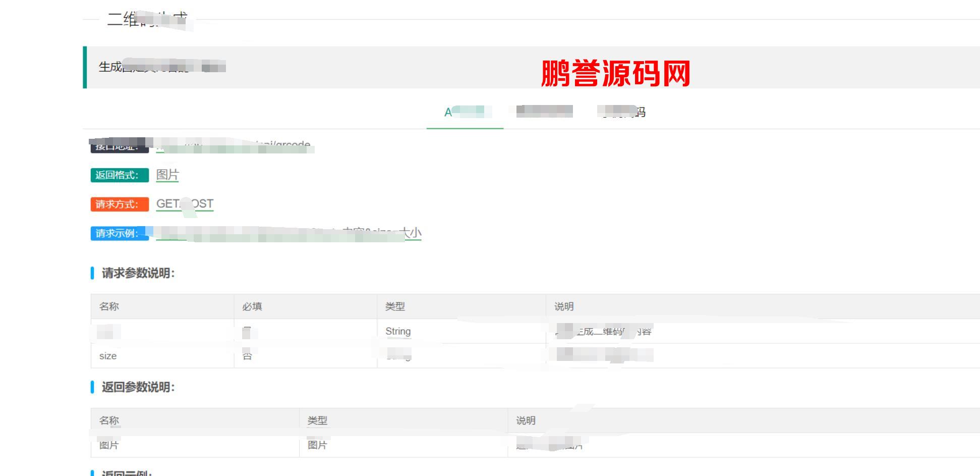Screen dimensions: 980x476
Task: Click the orange 请求方式 badge
Action: point(120,204)
